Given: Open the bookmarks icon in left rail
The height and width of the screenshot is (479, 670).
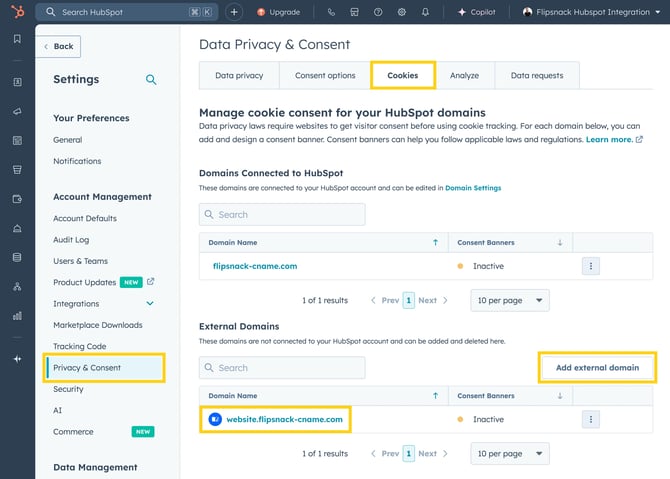Looking at the screenshot, I should [x=17, y=39].
